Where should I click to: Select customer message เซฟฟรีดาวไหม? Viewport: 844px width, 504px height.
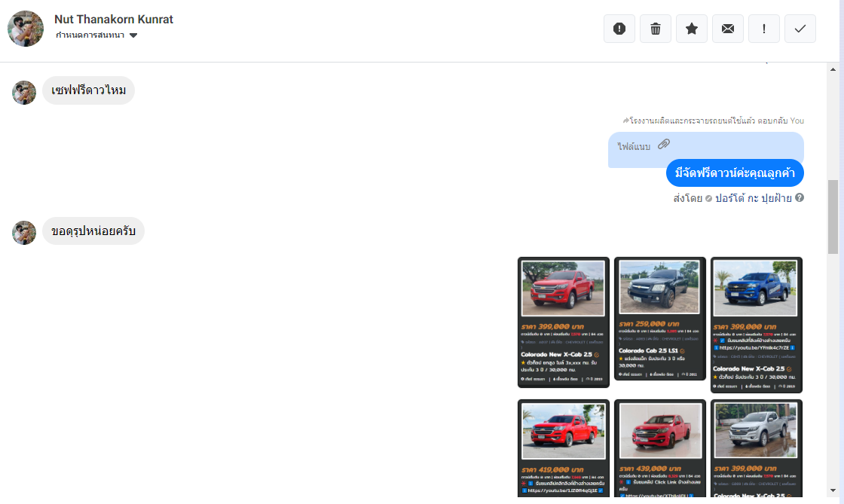click(x=88, y=90)
